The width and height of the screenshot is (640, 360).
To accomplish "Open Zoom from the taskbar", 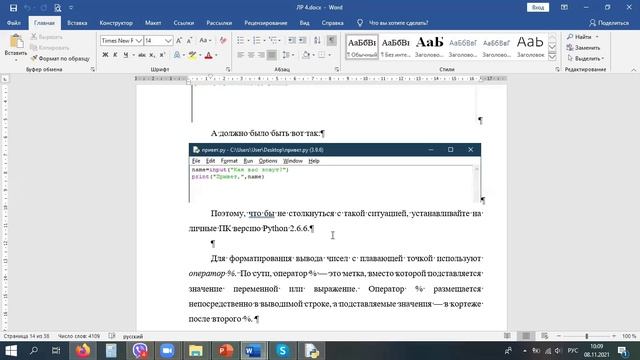I will (167, 351).
